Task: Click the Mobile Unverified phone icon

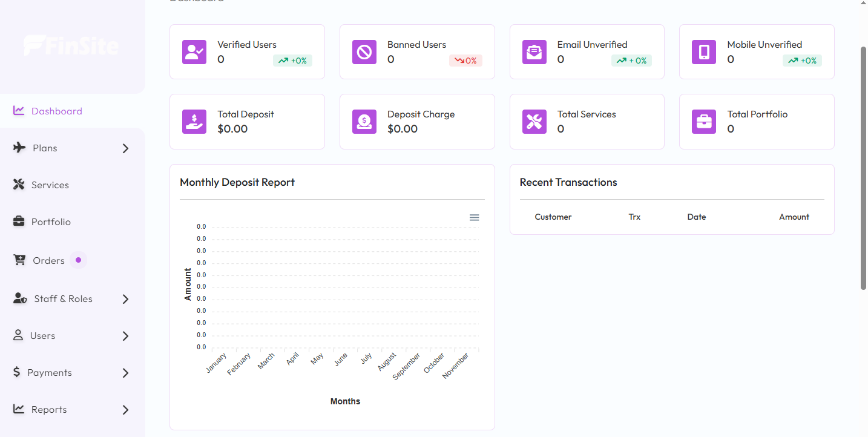Action: click(703, 52)
